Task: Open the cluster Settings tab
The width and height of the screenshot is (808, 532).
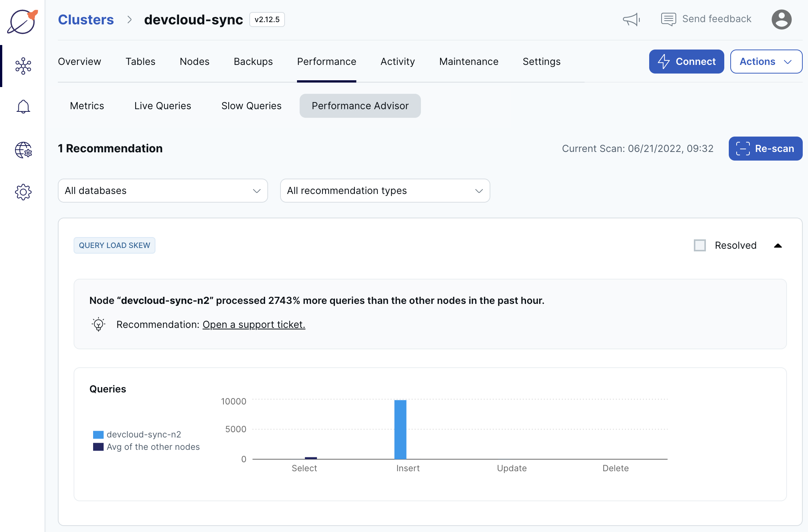Action: pos(542,62)
